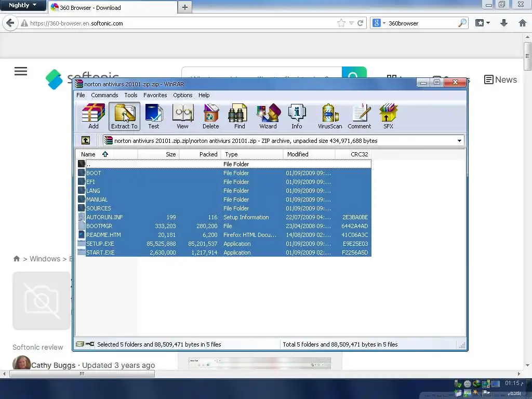
Task: Bookmark this page with the star
Action: [341, 23]
